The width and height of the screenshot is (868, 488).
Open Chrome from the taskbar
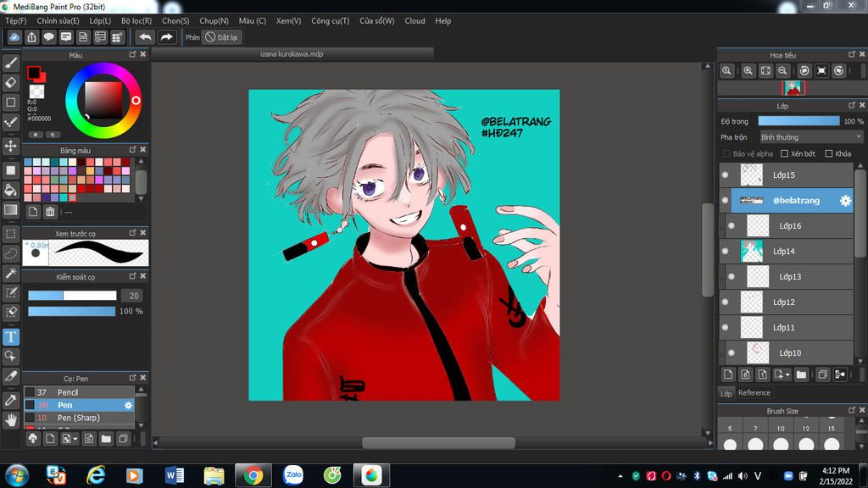pos(253,475)
